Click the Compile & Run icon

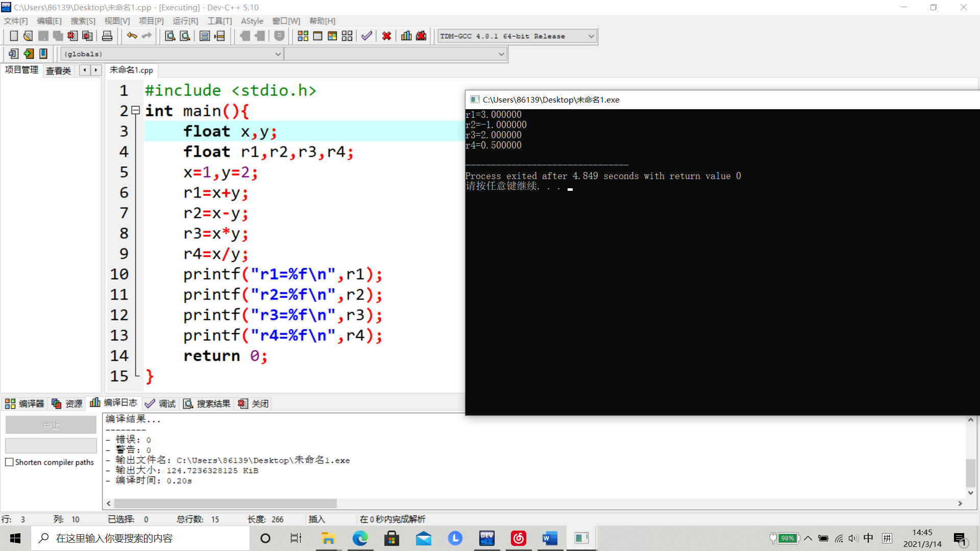332,36
